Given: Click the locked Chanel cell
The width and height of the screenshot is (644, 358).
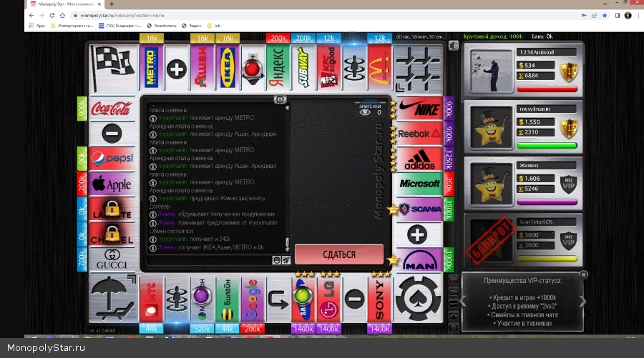Looking at the screenshot, I should pos(112,234).
